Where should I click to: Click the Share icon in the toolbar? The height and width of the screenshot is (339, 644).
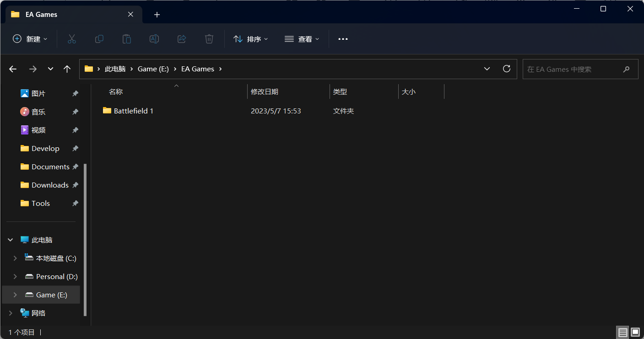point(182,39)
